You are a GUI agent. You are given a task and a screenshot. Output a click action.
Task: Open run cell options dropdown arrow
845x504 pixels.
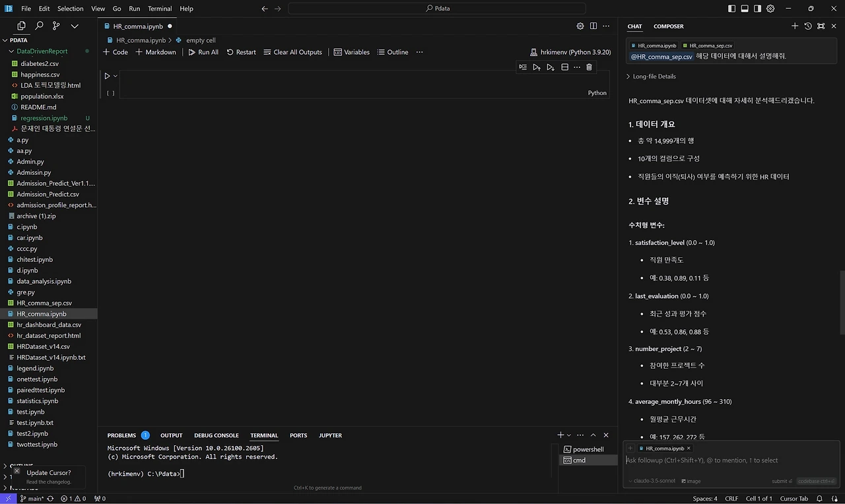pos(116,76)
